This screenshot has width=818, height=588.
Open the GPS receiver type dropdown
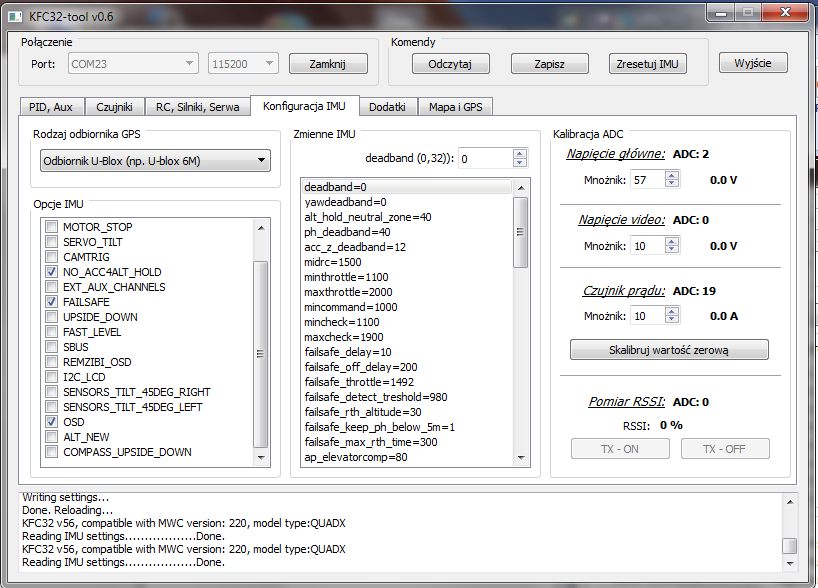tap(155, 160)
